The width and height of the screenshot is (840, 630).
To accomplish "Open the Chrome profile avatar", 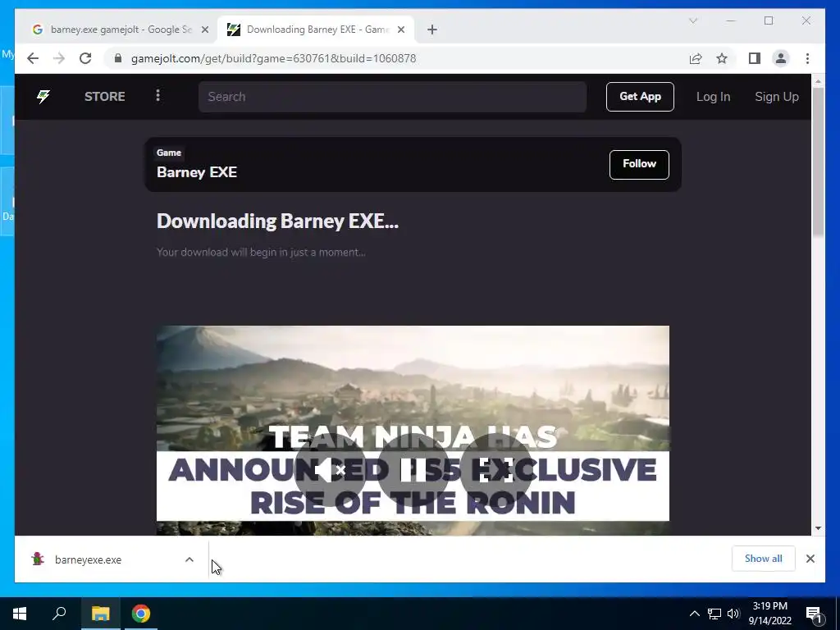I will (781, 58).
